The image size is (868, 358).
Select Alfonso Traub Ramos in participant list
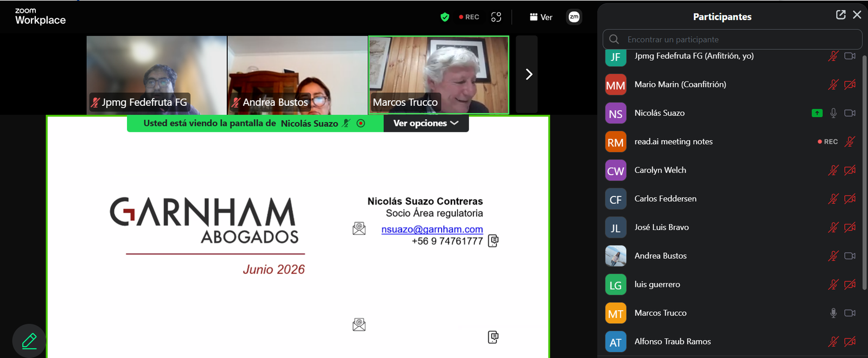click(x=730, y=342)
